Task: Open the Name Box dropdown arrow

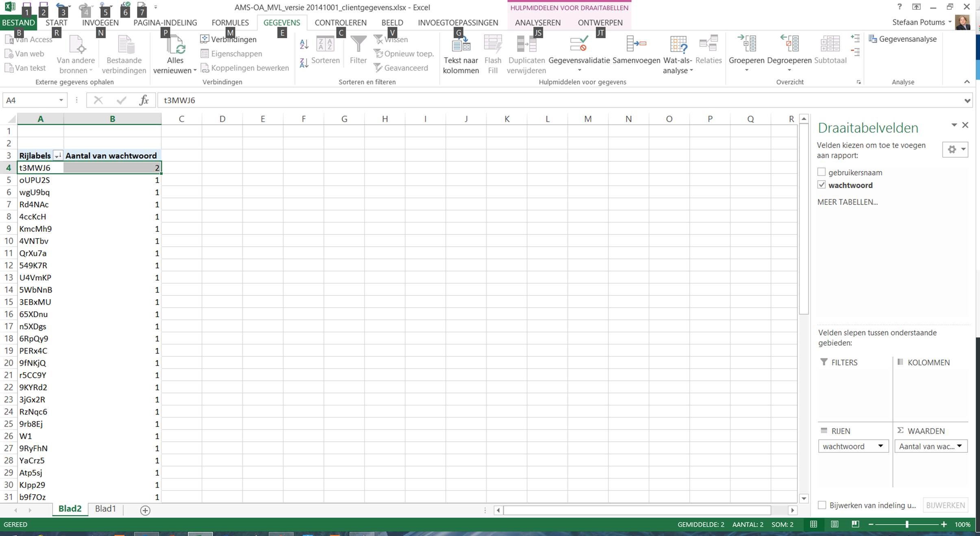Action: point(61,100)
